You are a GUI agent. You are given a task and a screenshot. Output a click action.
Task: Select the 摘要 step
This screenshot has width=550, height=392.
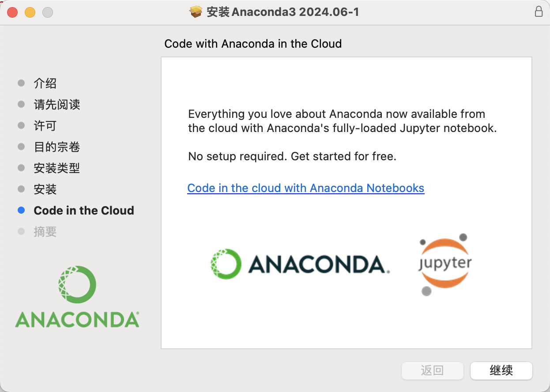pyautogui.click(x=45, y=232)
